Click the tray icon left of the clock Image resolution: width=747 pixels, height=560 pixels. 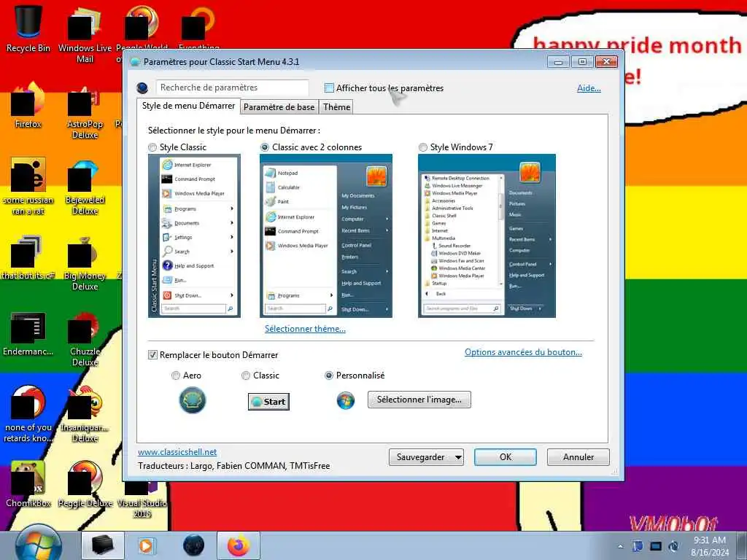pyautogui.click(x=673, y=546)
